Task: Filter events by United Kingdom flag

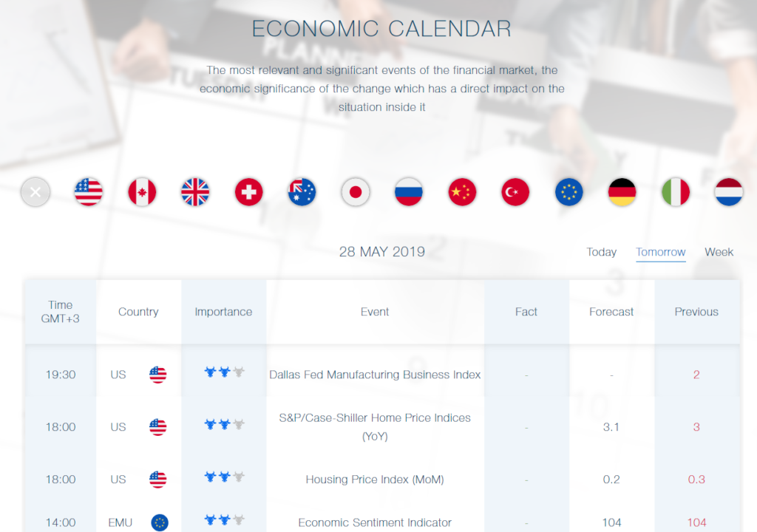Action: [195, 192]
